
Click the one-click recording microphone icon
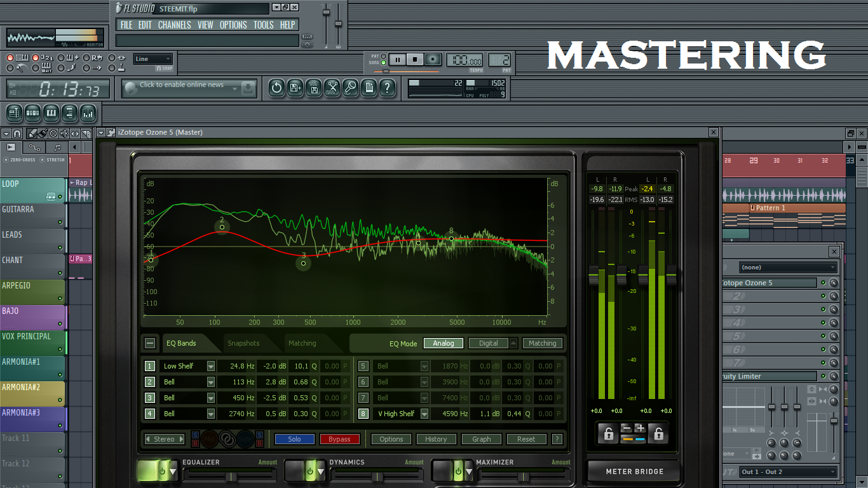point(350,88)
